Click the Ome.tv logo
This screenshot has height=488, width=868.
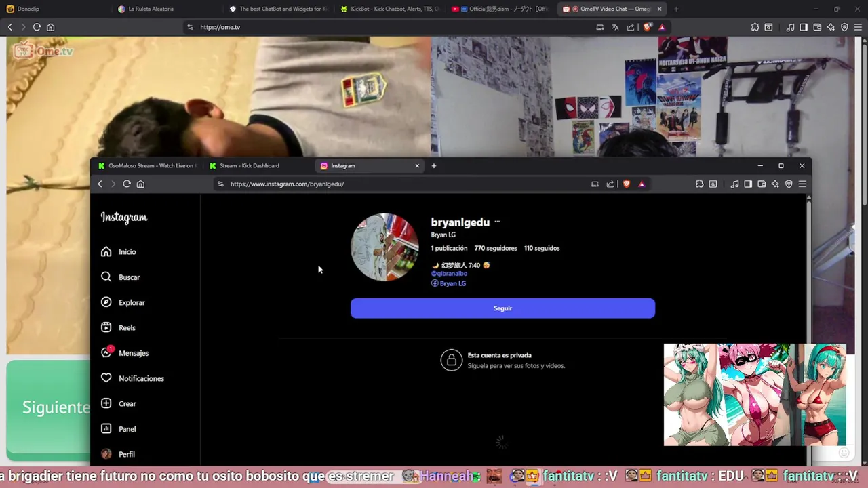coord(43,50)
